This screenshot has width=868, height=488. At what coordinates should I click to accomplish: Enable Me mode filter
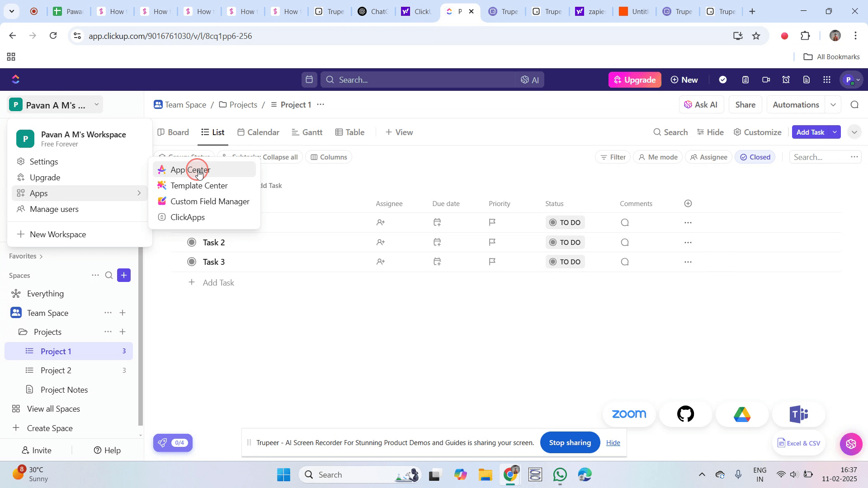658,157
